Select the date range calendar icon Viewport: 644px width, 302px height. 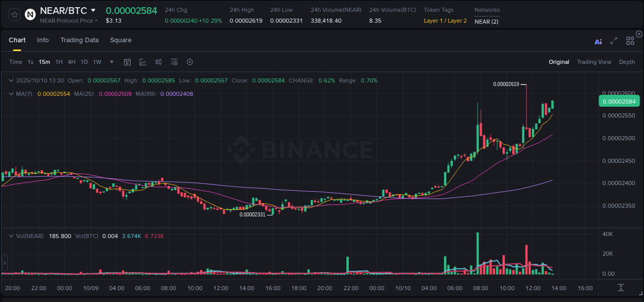pos(127,62)
